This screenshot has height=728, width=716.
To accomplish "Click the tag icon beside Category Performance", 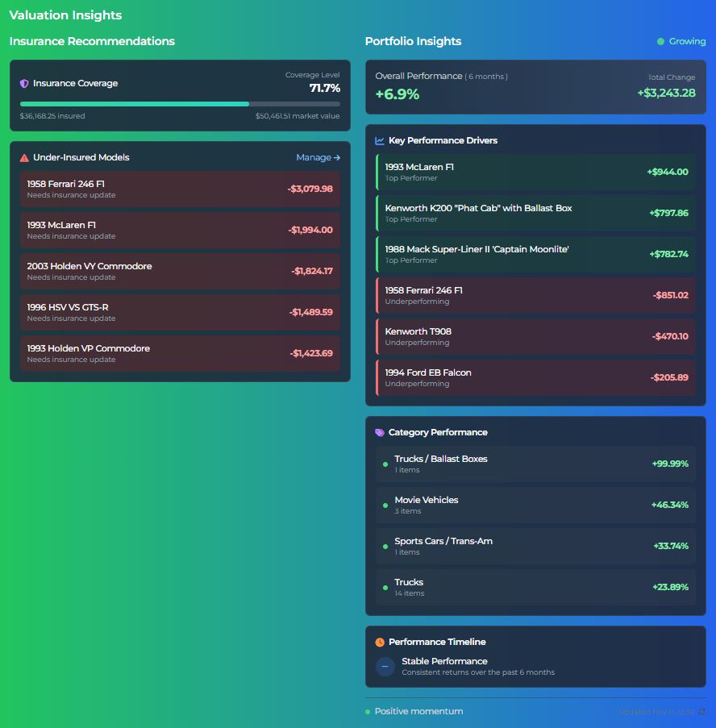I will click(x=380, y=432).
